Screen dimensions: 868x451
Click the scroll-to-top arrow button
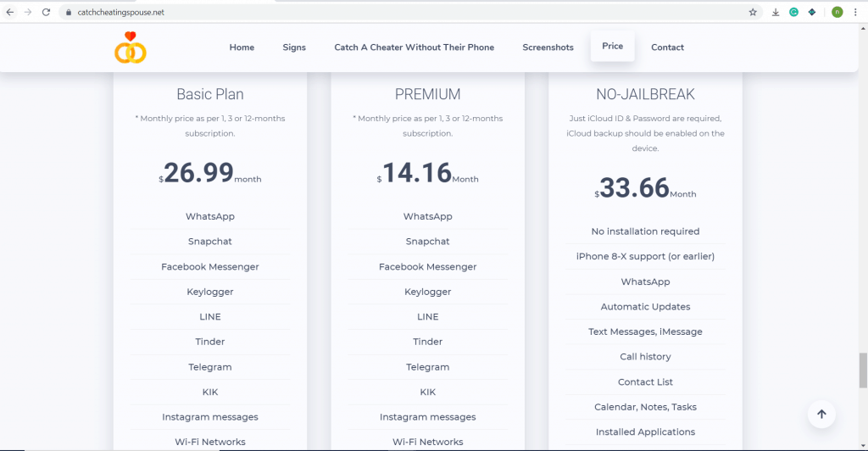821,414
